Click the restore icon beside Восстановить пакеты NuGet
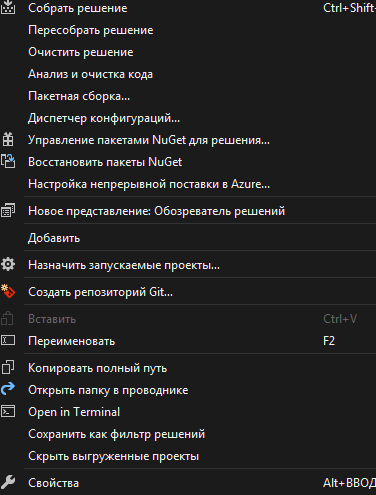This screenshot has height=495, width=376. pyautogui.click(x=8, y=161)
